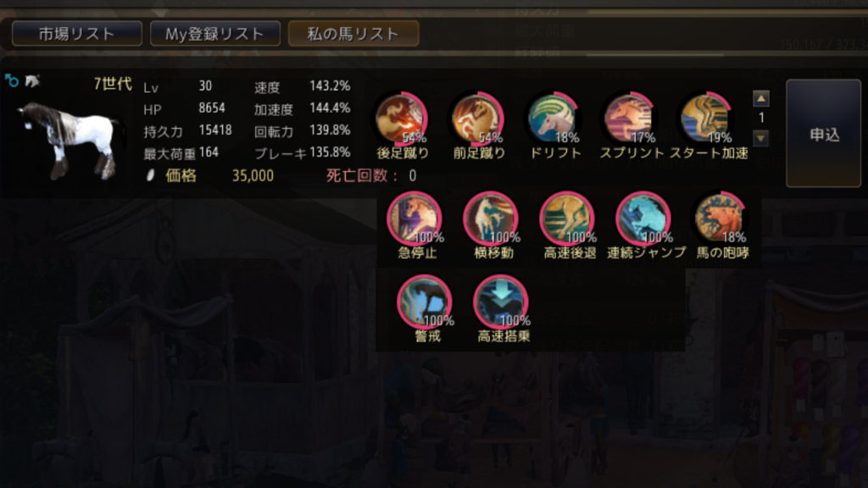868x488 pixels.
Task: Select the 警戒 skill icon
Action: click(425, 302)
